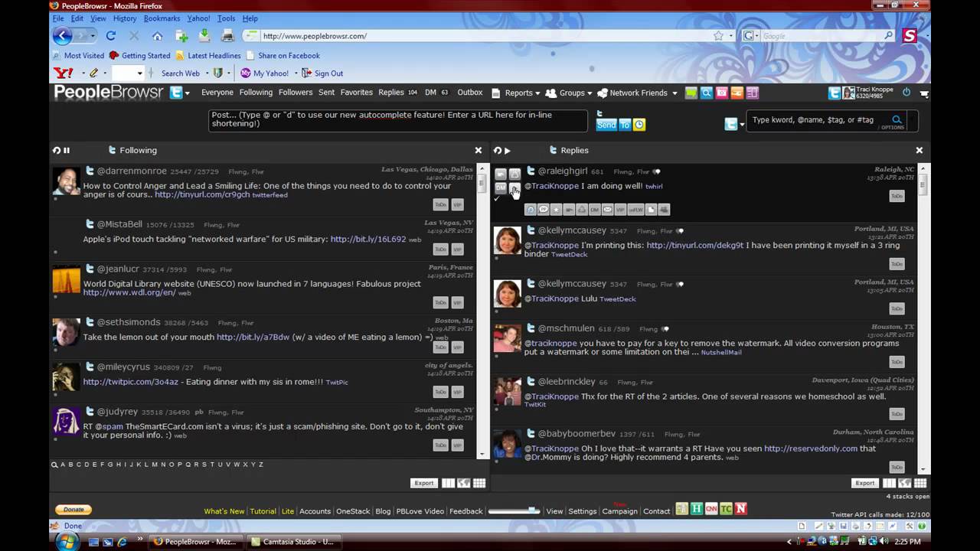Open map view in Following stack footer
The image size is (980, 551).
pos(463,483)
